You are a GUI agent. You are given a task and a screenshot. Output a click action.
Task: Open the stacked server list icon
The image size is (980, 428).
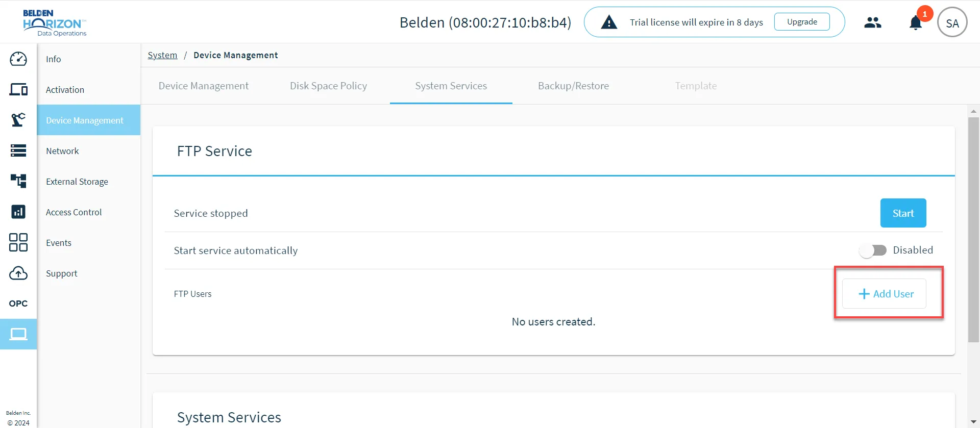coord(18,150)
